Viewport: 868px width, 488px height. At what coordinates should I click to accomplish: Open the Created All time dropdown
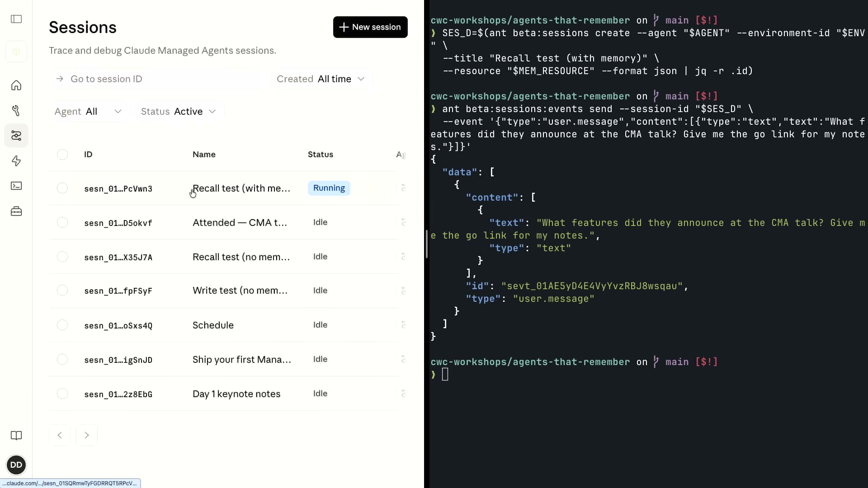point(321,79)
